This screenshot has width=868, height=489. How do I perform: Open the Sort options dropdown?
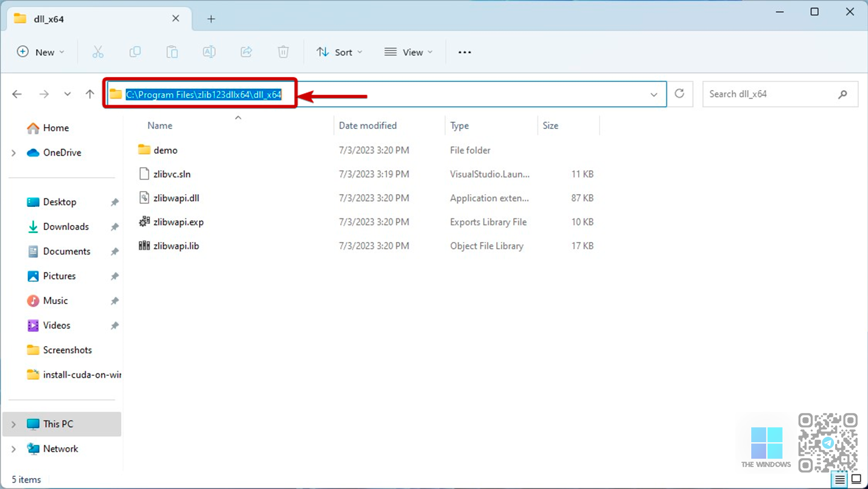point(340,52)
